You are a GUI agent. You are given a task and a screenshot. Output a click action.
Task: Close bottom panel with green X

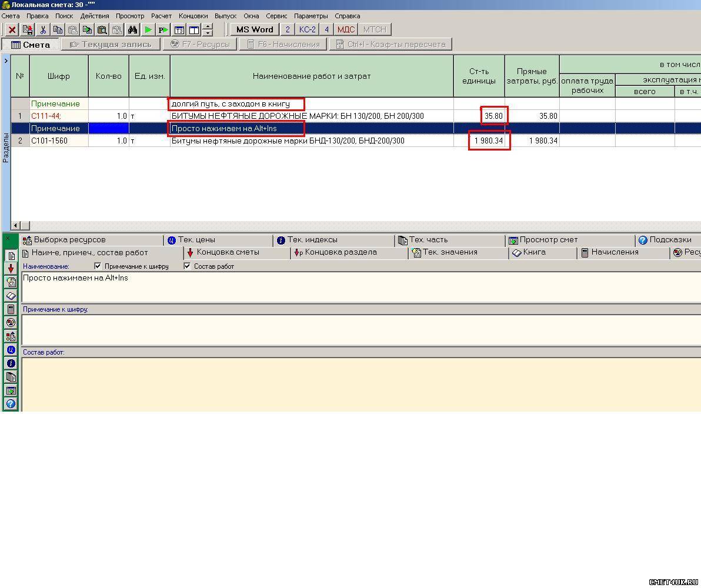(x=8, y=238)
